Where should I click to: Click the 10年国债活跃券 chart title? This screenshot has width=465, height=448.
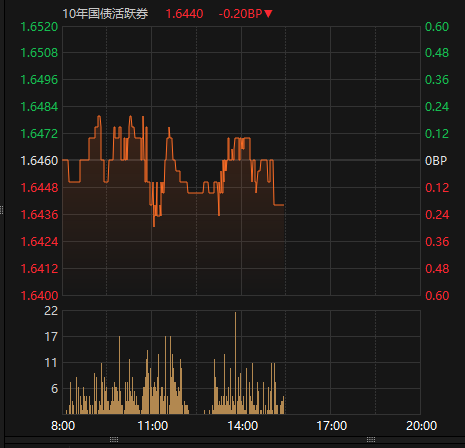tap(105, 14)
